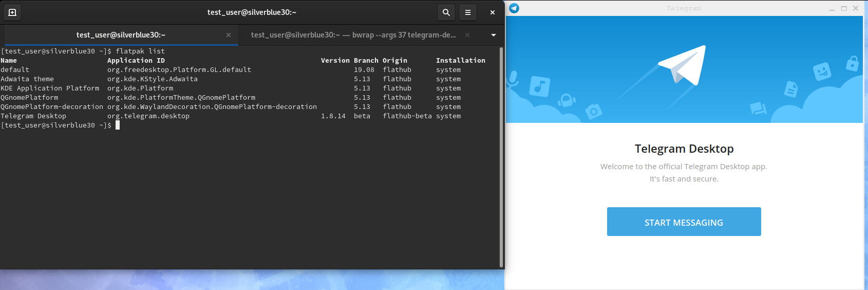Minimize the Telegram window
This screenshot has width=868, height=290.
[x=832, y=8]
